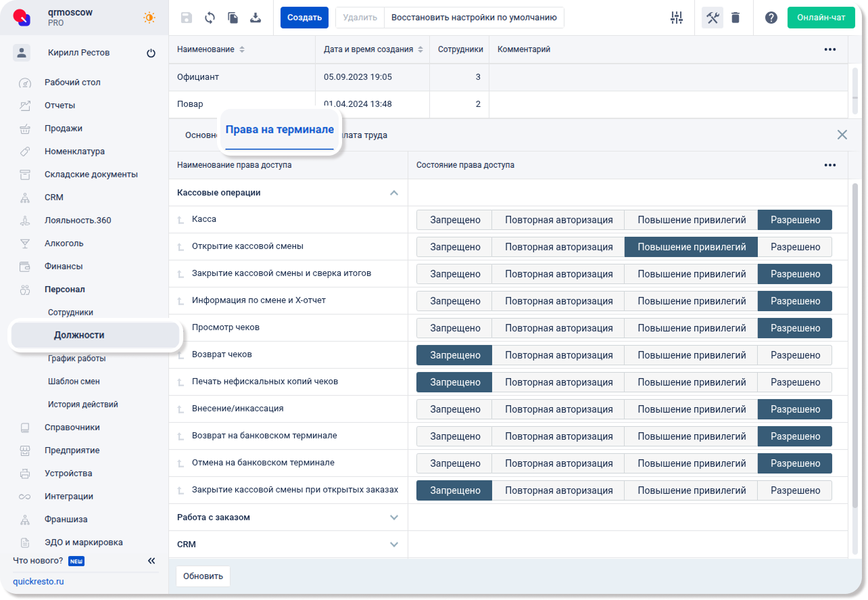Click the copy record icon in toolbar
Screen dimensions: 868x600
pyautogui.click(x=233, y=18)
